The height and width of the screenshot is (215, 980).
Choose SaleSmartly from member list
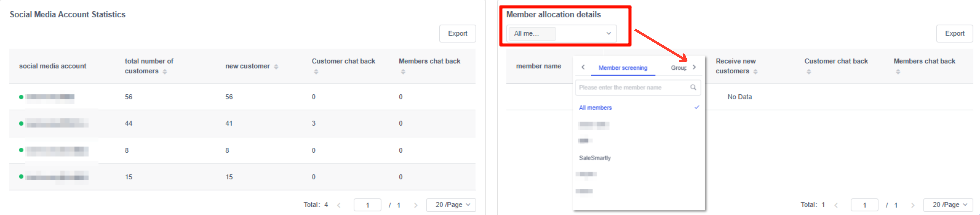595,158
